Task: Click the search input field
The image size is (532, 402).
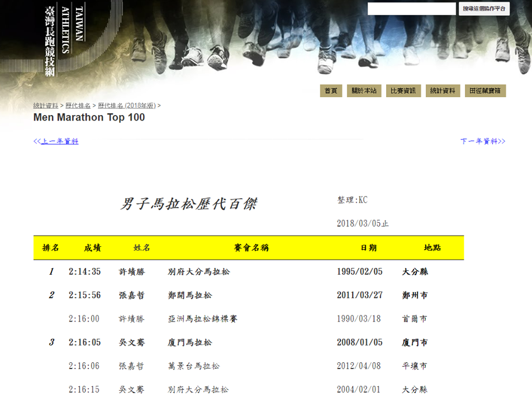Action: [x=411, y=8]
